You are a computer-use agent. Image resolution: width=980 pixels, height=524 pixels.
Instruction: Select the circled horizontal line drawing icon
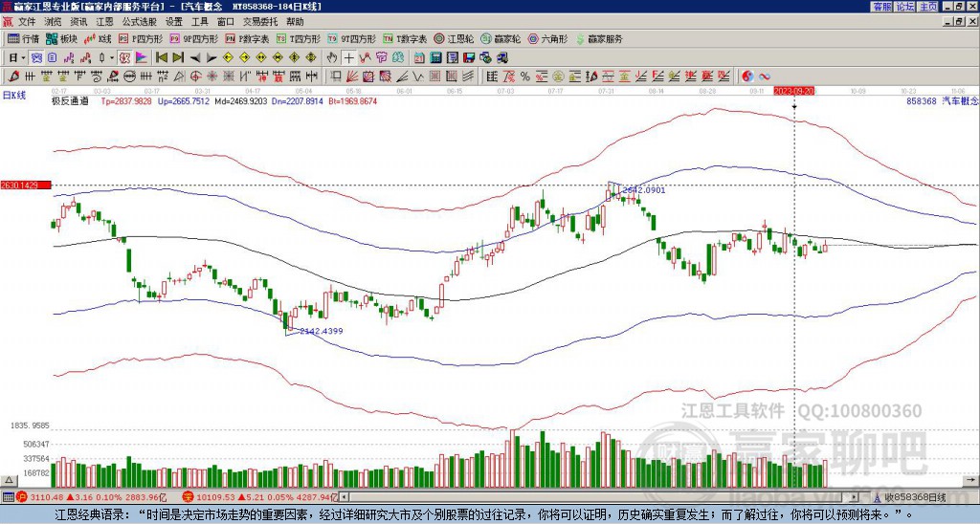pyautogui.click(x=129, y=76)
